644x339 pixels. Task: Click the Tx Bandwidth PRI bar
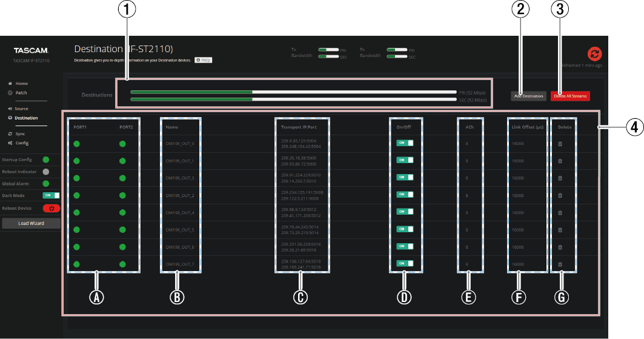click(328, 50)
